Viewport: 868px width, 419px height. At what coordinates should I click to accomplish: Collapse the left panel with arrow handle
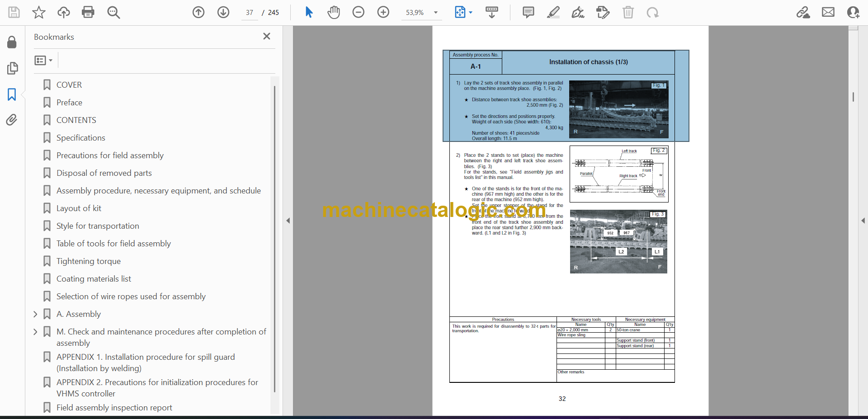pos(288,221)
